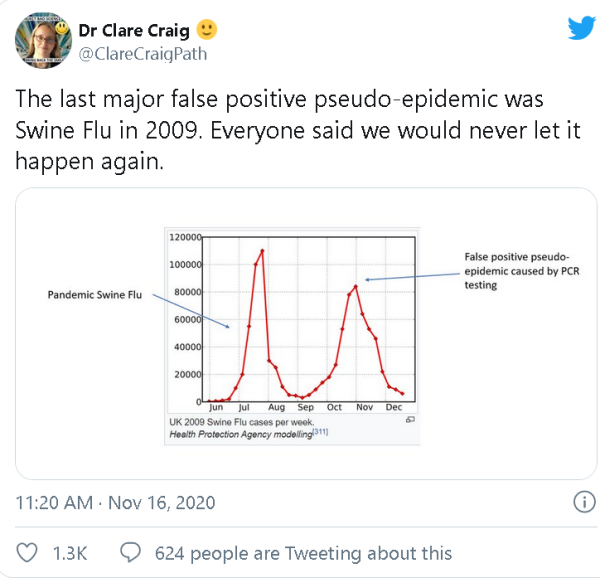Follow the [311] reference footnote link
The height and width of the screenshot is (578, 600).
[x=320, y=431]
